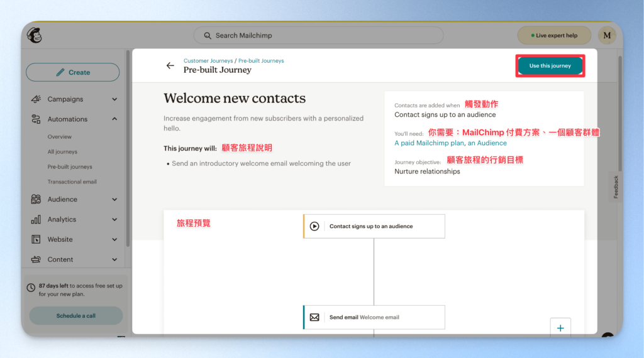Click the sidebar vertical scrollbar
This screenshot has width=644, height=358.
click(x=128, y=148)
